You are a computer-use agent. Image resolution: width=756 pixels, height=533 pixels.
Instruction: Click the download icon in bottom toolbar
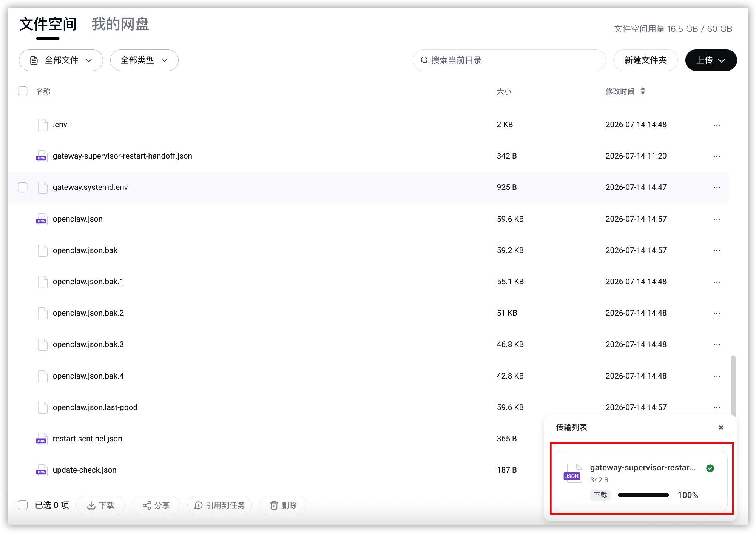pyautogui.click(x=91, y=505)
